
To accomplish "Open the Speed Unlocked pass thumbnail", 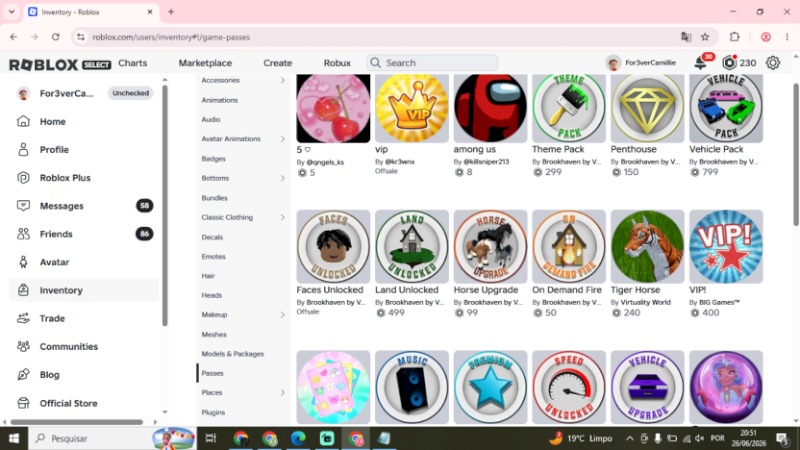I will pyautogui.click(x=568, y=387).
